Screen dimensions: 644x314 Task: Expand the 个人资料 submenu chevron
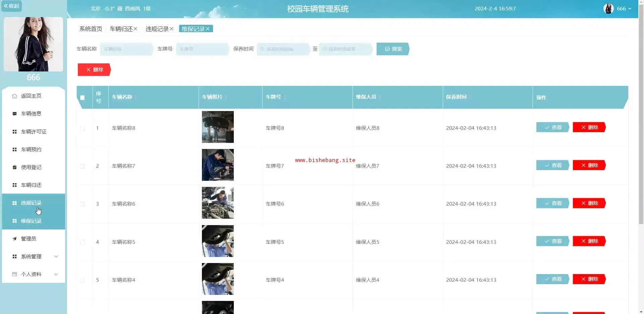pyautogui.click(x=56, y=274)
